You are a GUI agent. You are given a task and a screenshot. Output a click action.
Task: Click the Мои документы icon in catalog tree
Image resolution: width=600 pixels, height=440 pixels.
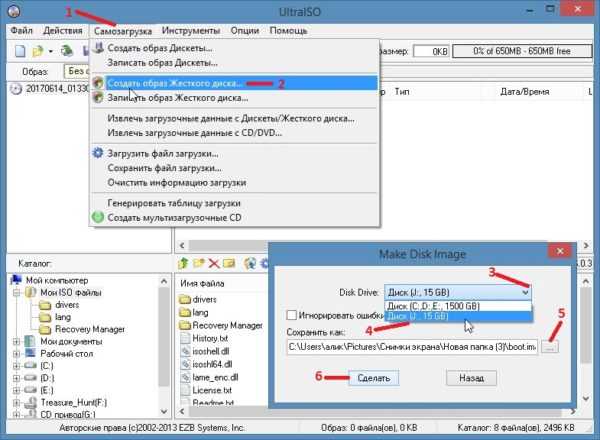tap(30, 341)
